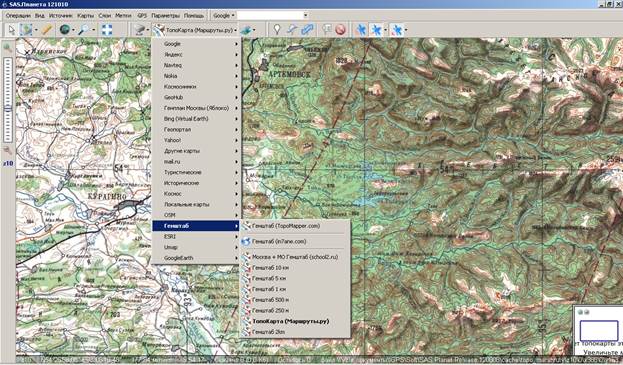Start adding a polygon with the blue polygon icon
623x365 pixels.
point(307,30)
